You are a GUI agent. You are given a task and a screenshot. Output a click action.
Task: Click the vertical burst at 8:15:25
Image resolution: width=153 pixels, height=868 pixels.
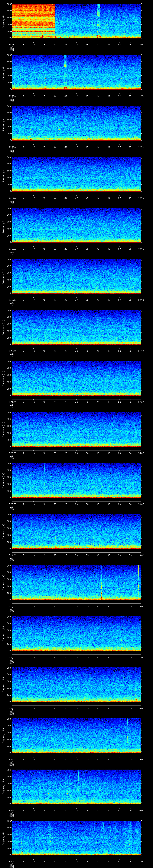point(65,72)
